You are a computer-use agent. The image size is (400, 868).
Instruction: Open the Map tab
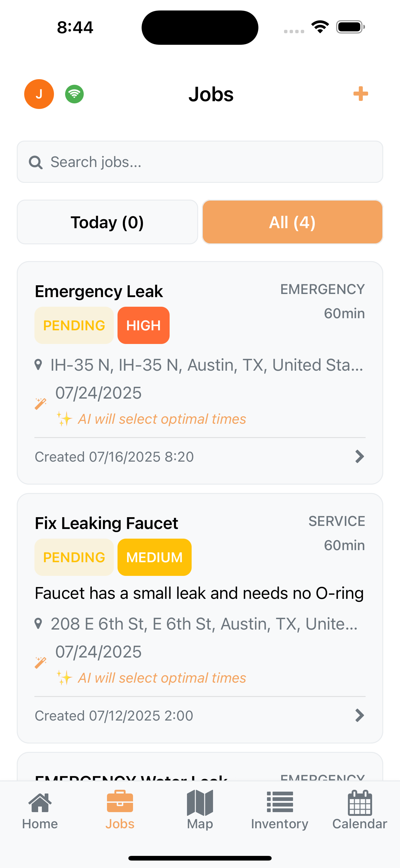[x=200, y=810]
